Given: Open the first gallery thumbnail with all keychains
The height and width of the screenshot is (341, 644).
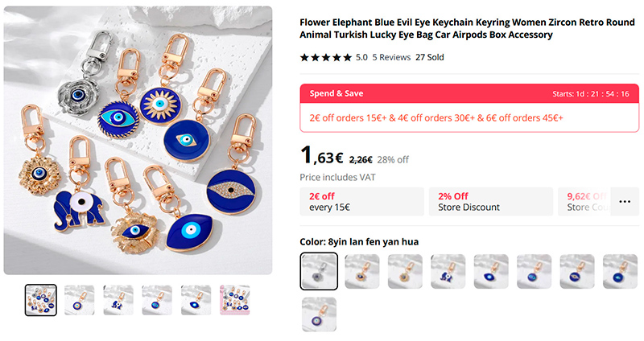Looking at the screenshot, I should tap(41, 300).
